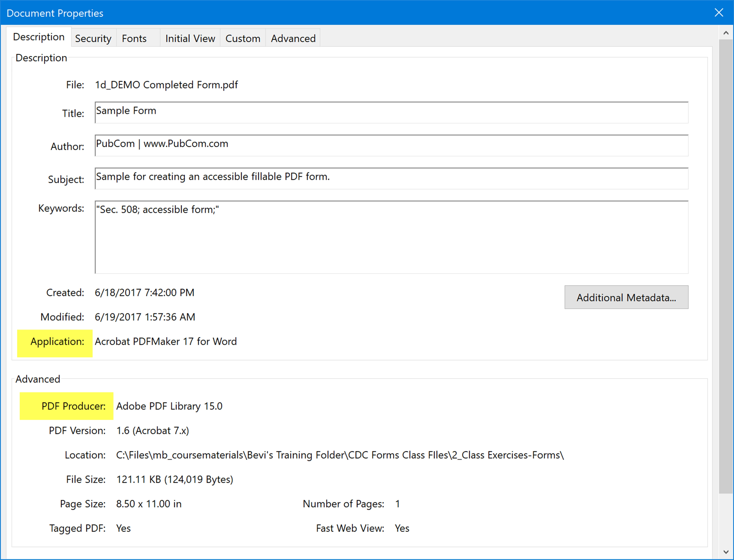Click inside the Keywords text area

click(391, 237)
